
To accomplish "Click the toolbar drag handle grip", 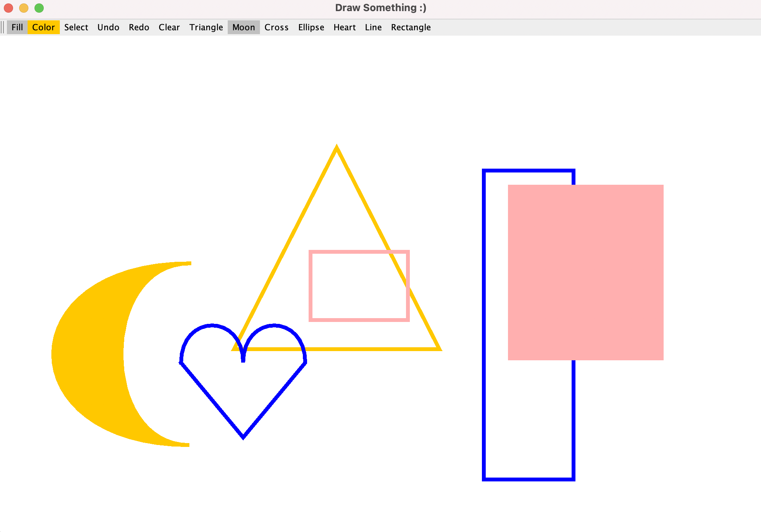I will pos(3,27).
